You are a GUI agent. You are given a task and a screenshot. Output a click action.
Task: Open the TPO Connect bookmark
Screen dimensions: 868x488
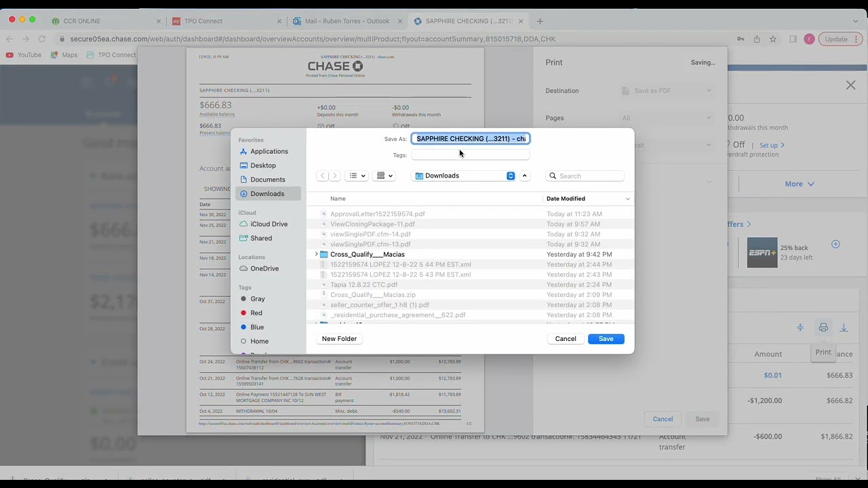[x=111, y=55]
